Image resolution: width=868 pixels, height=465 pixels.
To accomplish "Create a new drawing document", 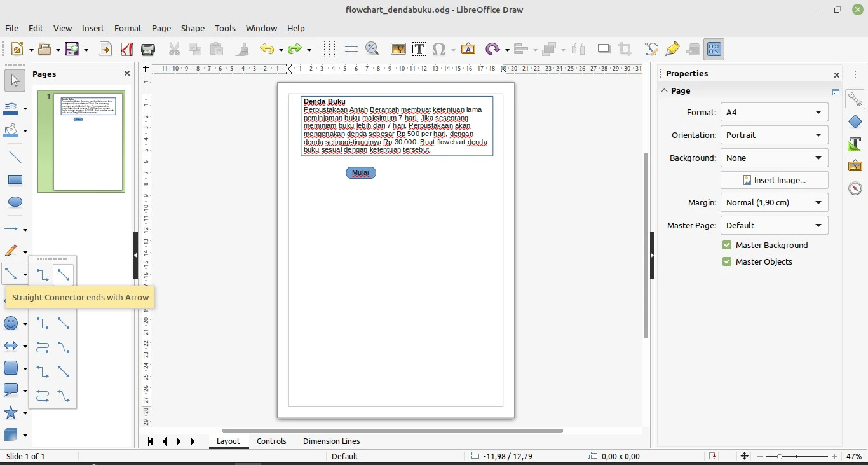I will 17,49.
